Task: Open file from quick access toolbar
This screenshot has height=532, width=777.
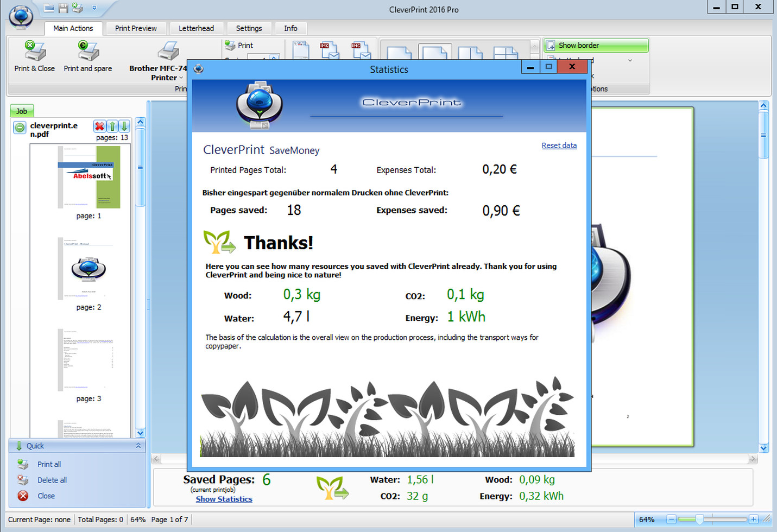Action: (49, 8)
